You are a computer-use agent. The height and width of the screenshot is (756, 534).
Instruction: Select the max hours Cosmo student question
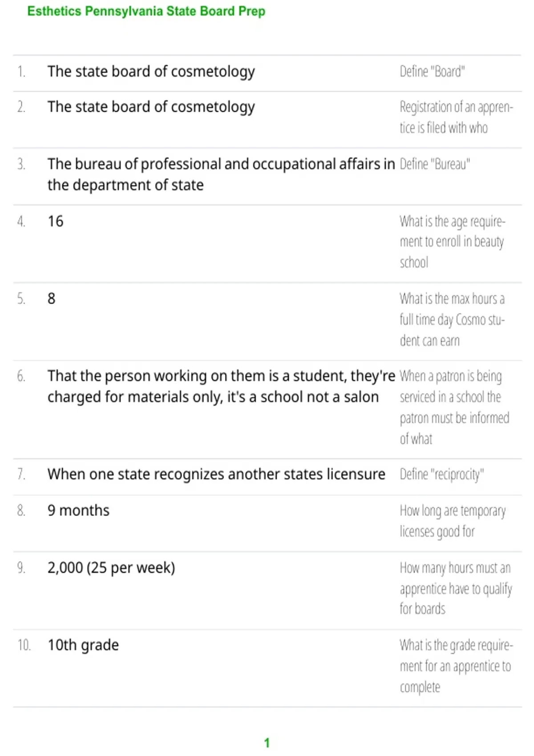(452, 320)
